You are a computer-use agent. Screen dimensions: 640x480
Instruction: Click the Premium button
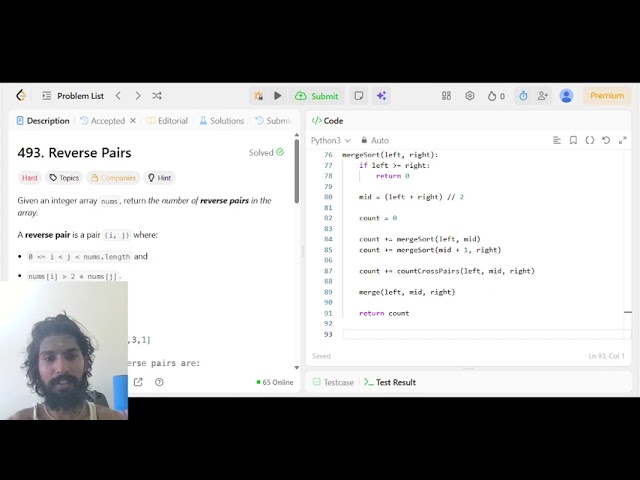click(x=607, y=96)
